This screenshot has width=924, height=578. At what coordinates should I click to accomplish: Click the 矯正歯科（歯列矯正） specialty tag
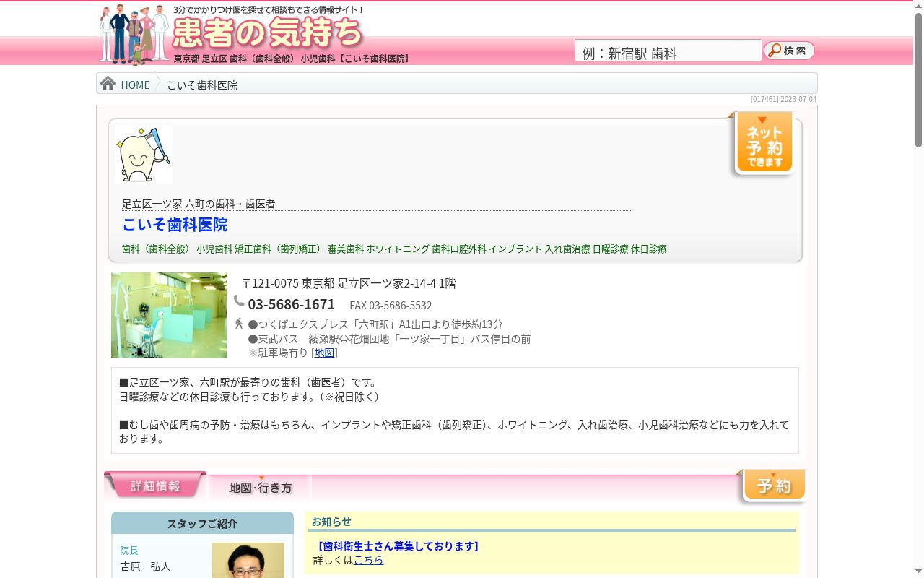point(279,249)
